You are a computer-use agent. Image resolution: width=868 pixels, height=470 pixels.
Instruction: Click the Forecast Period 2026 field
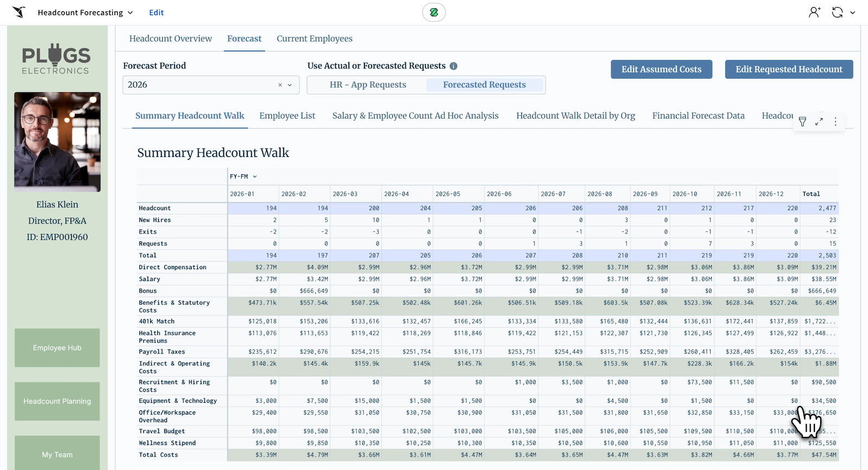pyautogui.click(x=211, y=85)
